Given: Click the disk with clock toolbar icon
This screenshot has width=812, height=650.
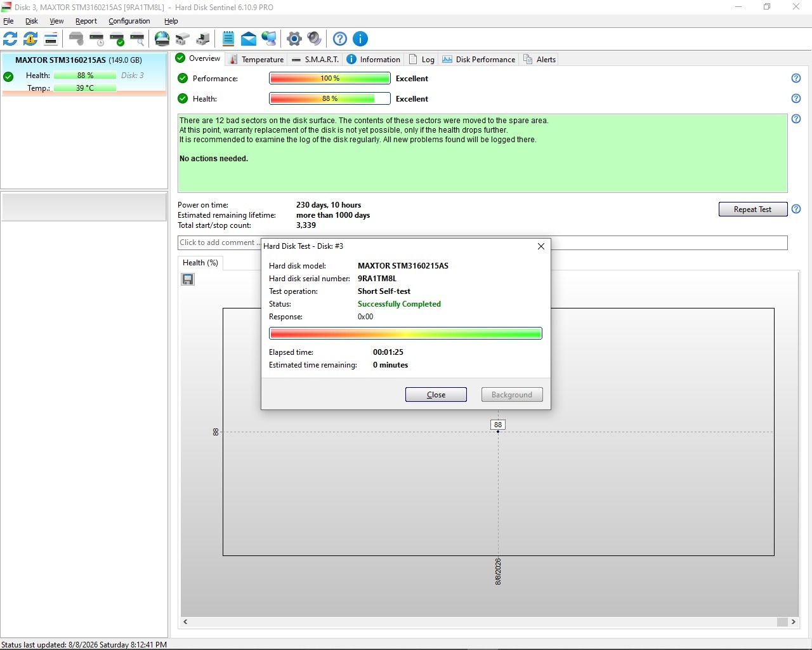Looking at the screenshot, I should tap(96, 39).
